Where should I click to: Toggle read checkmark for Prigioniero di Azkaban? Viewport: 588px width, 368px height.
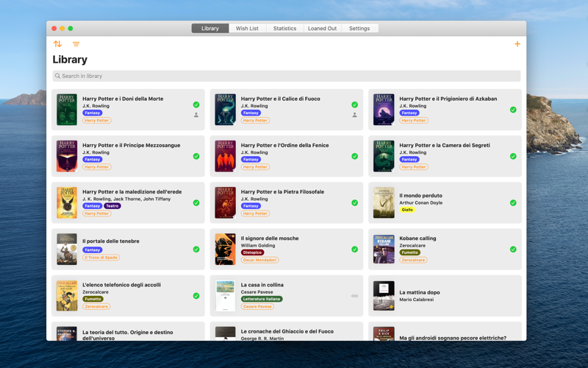[x=513, y=110]
